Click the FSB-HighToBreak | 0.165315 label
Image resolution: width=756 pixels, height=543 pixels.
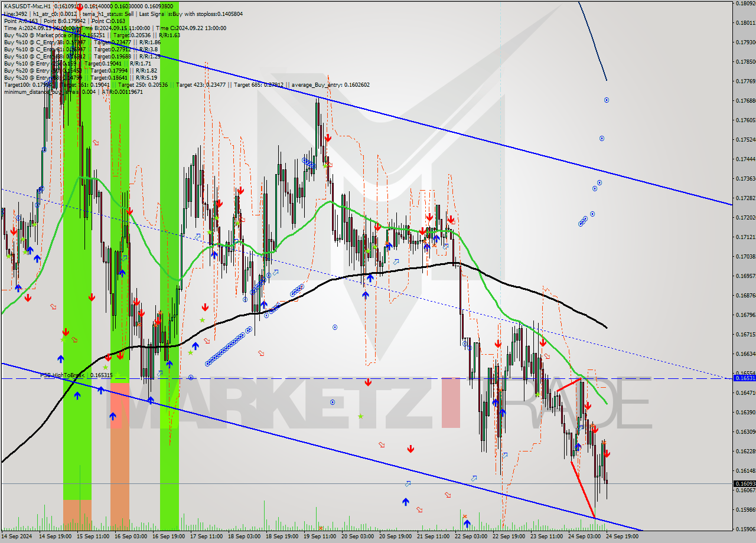tap(76, 375)
